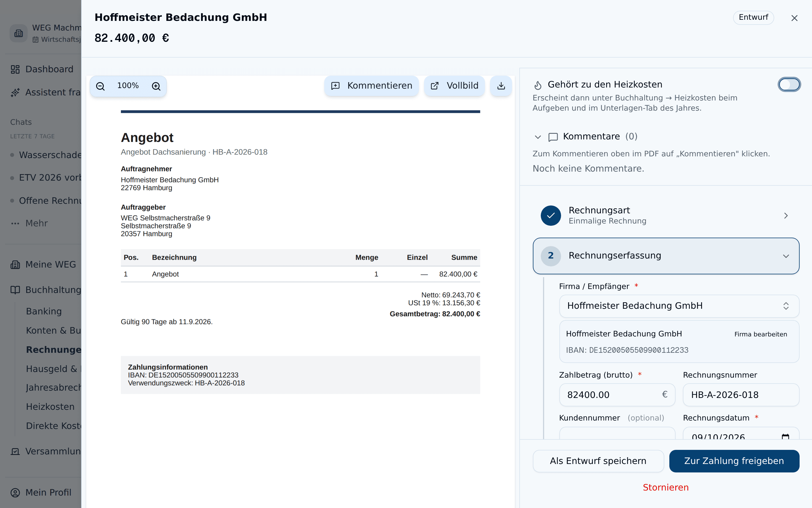Close the invoice dialog with X
Image resolution: width=812 pixels, height=508 pixels.
[x=794, y=18]
